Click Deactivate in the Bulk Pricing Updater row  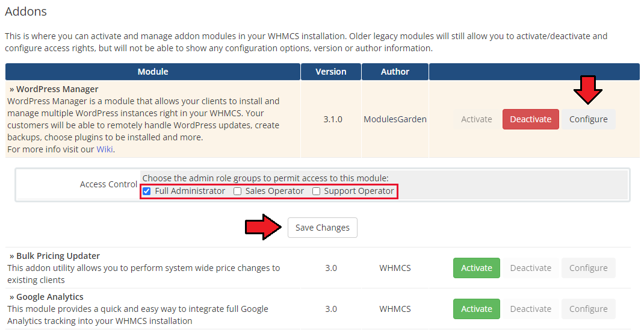(x=531, y=268)
